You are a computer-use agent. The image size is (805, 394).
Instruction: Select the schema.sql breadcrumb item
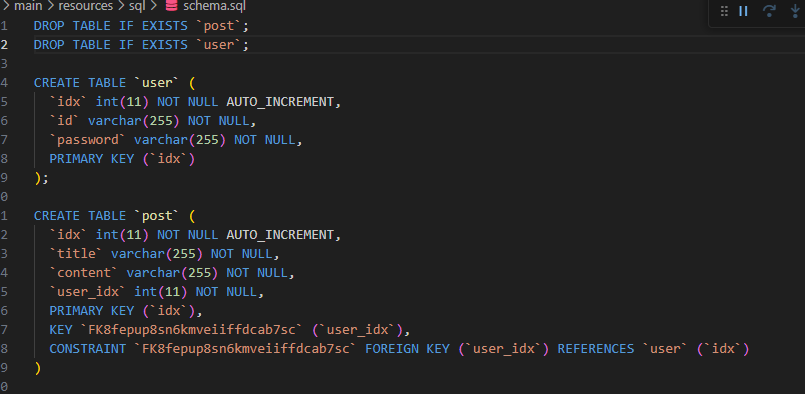click(214, 6)
